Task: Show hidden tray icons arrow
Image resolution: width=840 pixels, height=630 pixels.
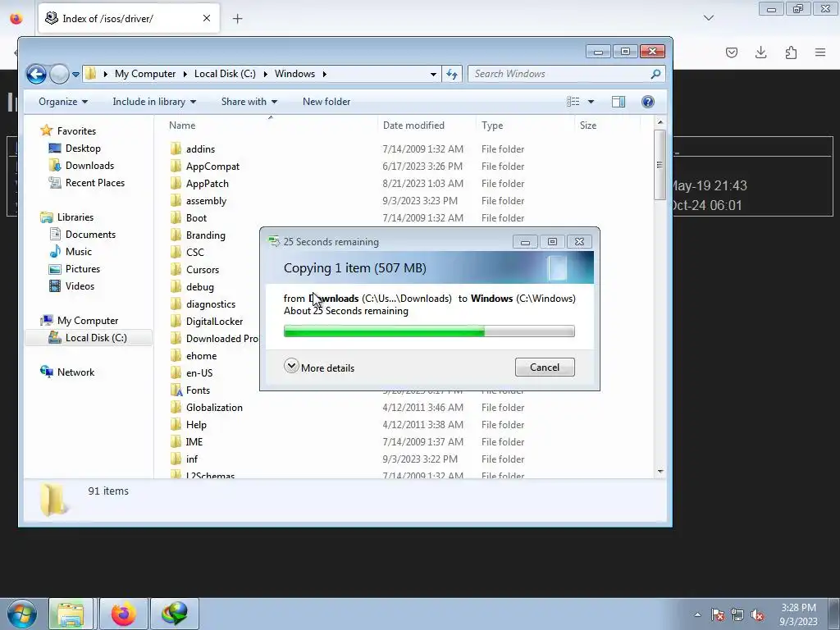Action: [697, 615]
